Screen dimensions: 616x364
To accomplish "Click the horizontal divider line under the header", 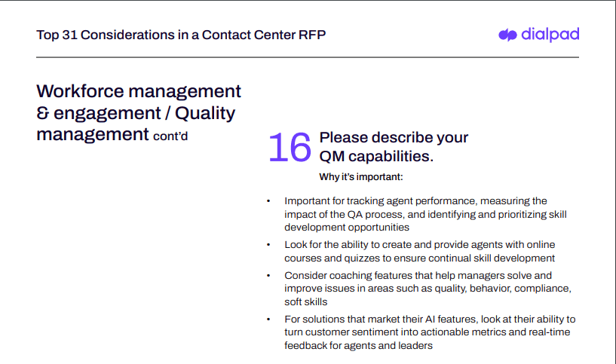I will [308, 57].
